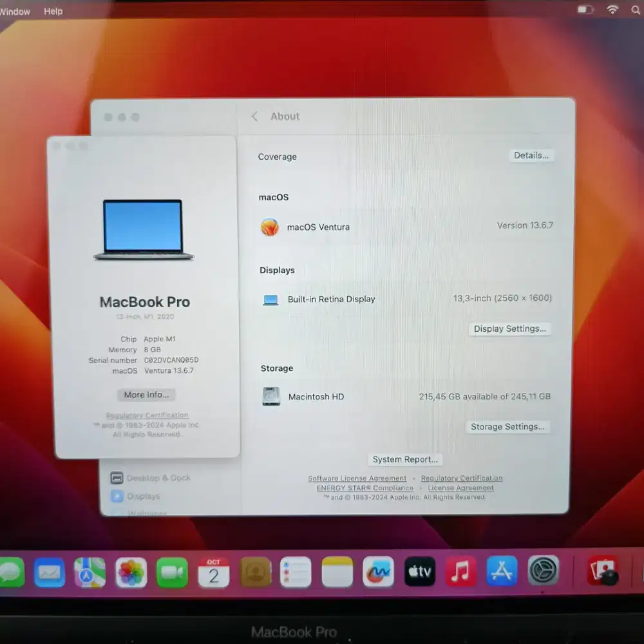The image size is (644, 644).
Task: Open the Notes dock icon
Action: coord(337,572)
